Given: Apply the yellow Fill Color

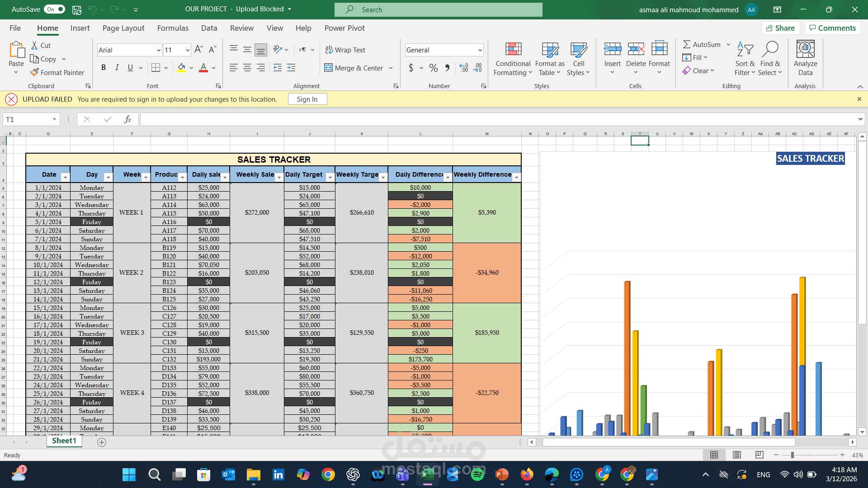Looking at the screenshot, I should (182, 68).
